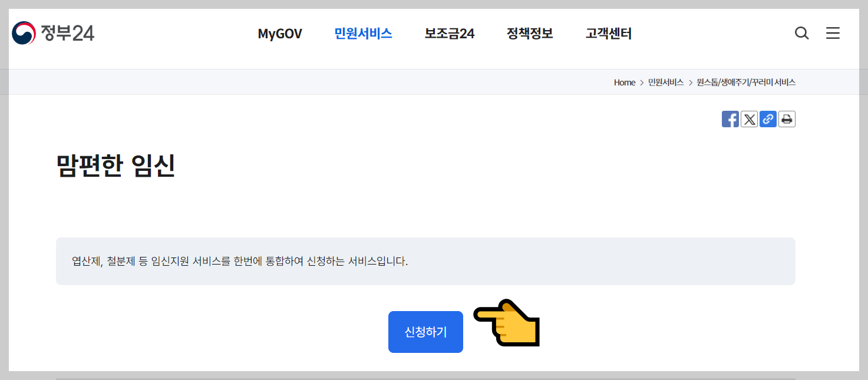The image size is (868, 380).
Task: Select the highlighted 민원서비스 menu
Action: [363, 34]
